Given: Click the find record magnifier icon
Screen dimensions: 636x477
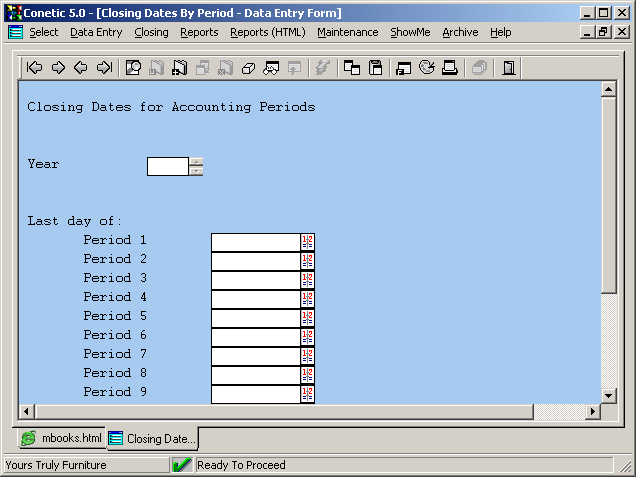Looking at the screenshot, I should click(133, 68).
